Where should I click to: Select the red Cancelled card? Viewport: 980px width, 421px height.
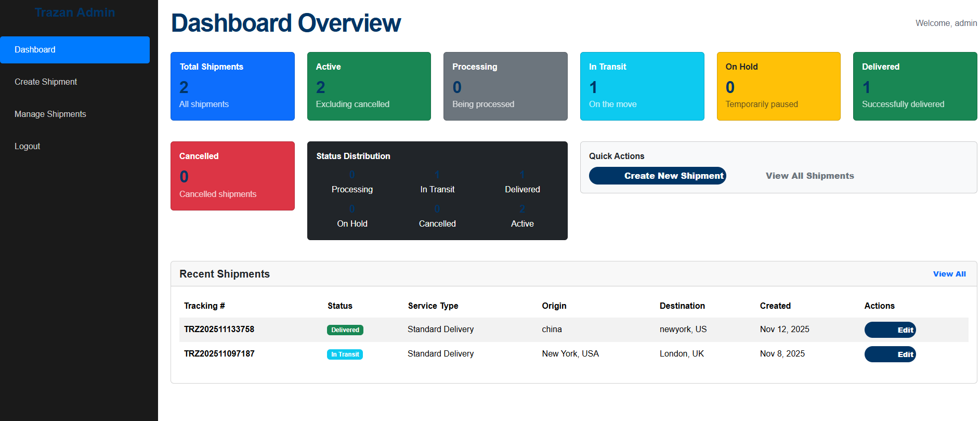pos(232,176)
